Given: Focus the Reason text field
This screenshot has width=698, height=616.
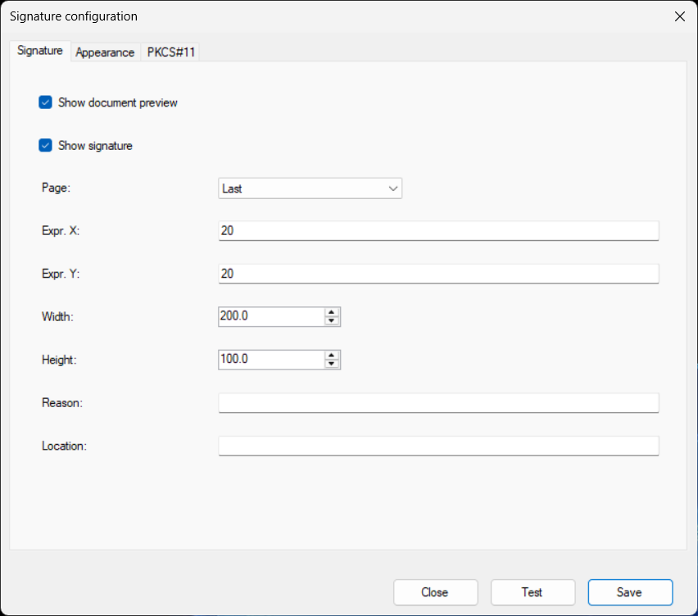Looking at the screenshot, I should coord(438,403).
